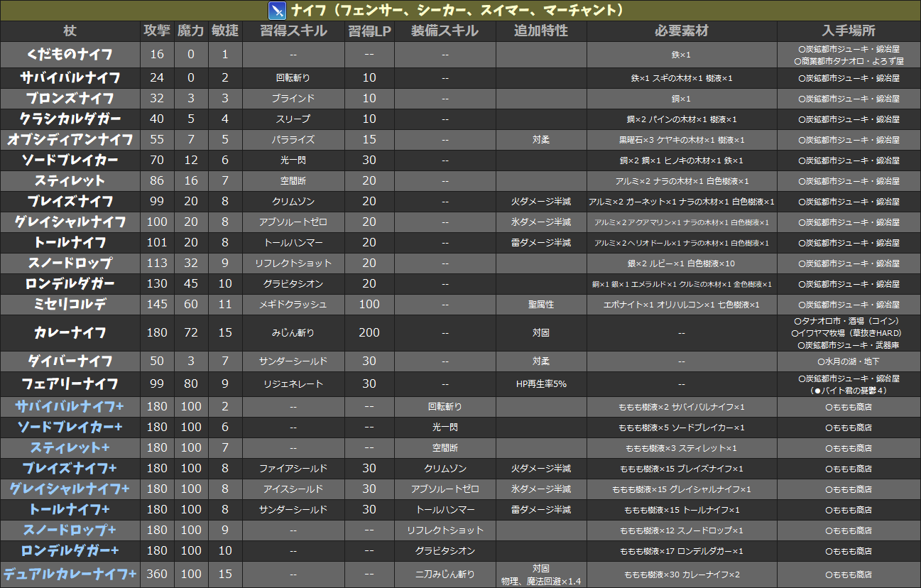Image resolution: width=921 pixels, height=588 pixels.
Task: Select the ロンデルダガー+ blue item name
Action: click(x=70, y=551)
